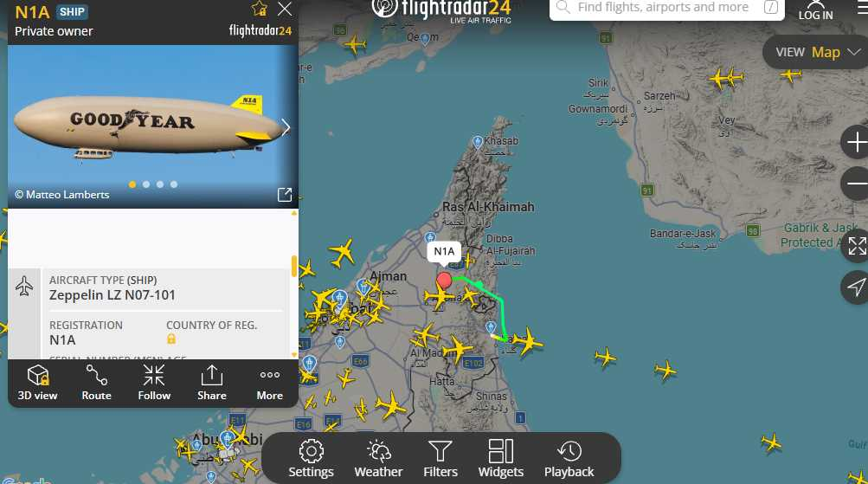868x484 pixels.
Task: Open the 3D view of N1A
Action: click(37, 383)
